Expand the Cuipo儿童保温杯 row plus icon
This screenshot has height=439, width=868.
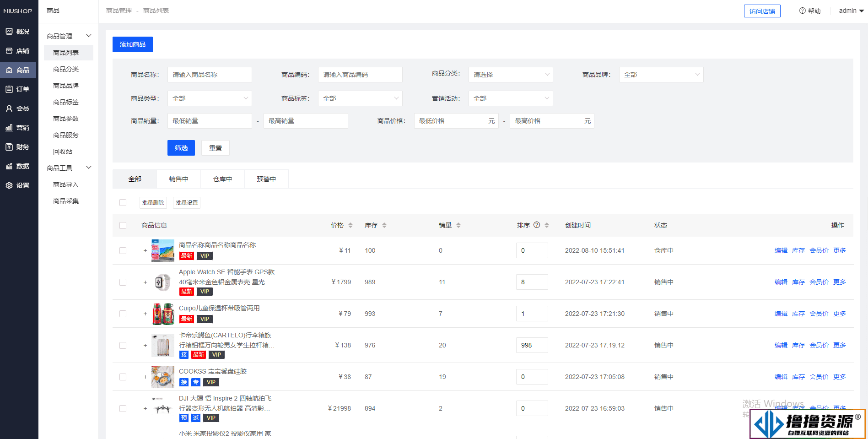pos(145,314)
